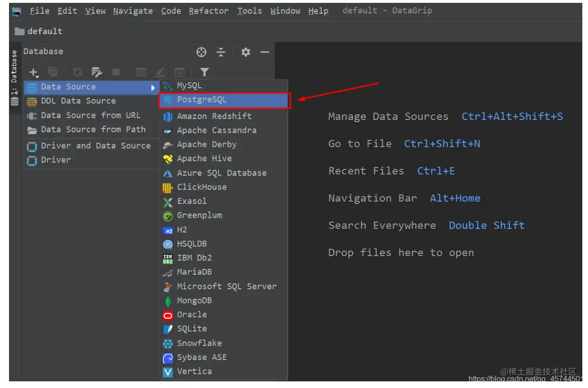Open the Edit menu
Viewport: 588px width, 388px height.
[x=67, y=11]
